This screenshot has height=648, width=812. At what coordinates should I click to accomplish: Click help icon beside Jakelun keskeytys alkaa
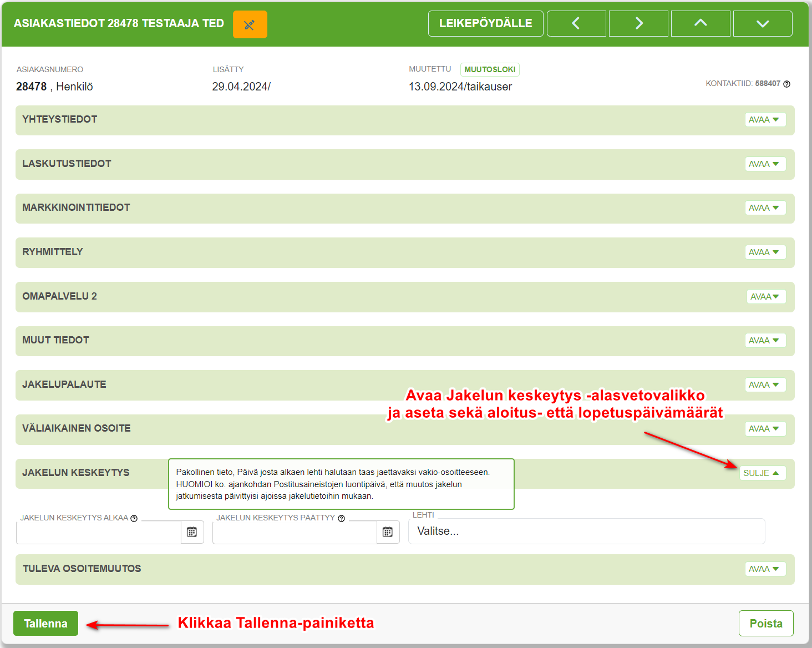(134, 518)
